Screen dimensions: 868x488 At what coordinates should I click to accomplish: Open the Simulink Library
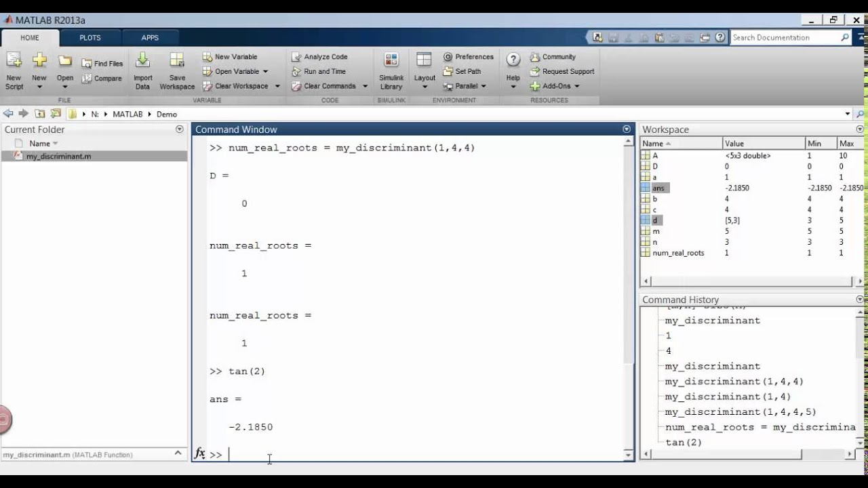(x=391, y=70)
